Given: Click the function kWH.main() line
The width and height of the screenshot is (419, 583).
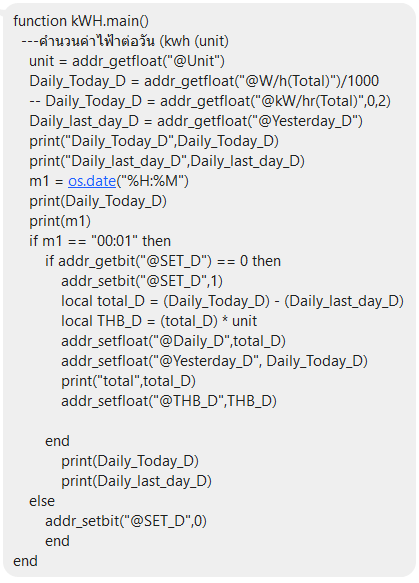Looking at the screenshot, I should [x=81, y=21].
